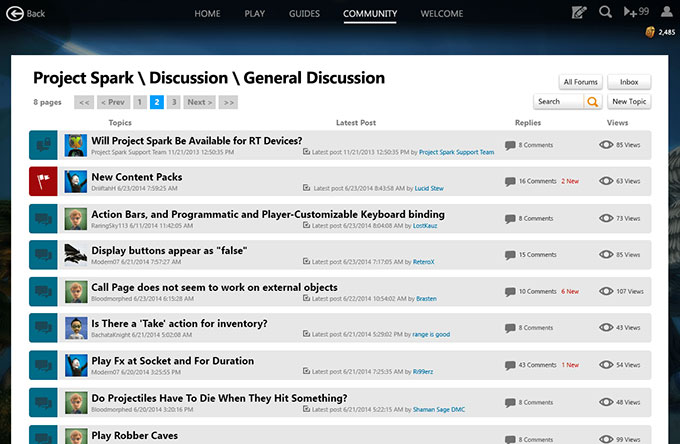Click Ri99erz author link

click(423, 372)
